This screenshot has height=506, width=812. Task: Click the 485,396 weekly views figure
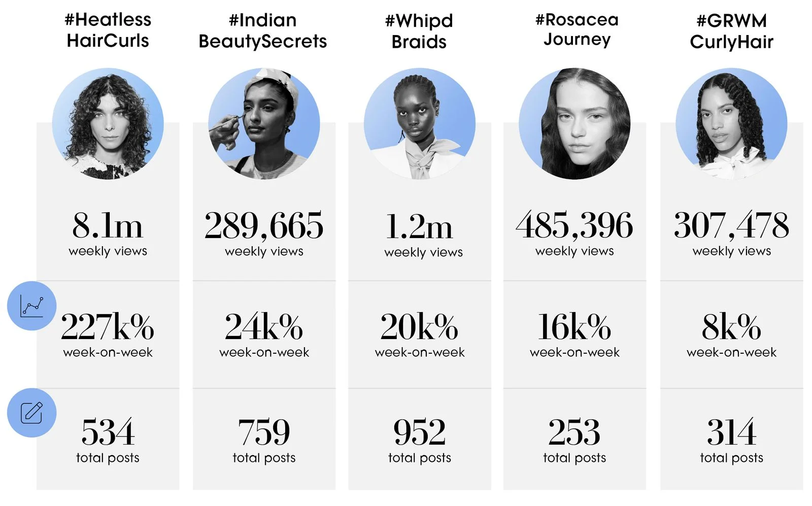574,233
